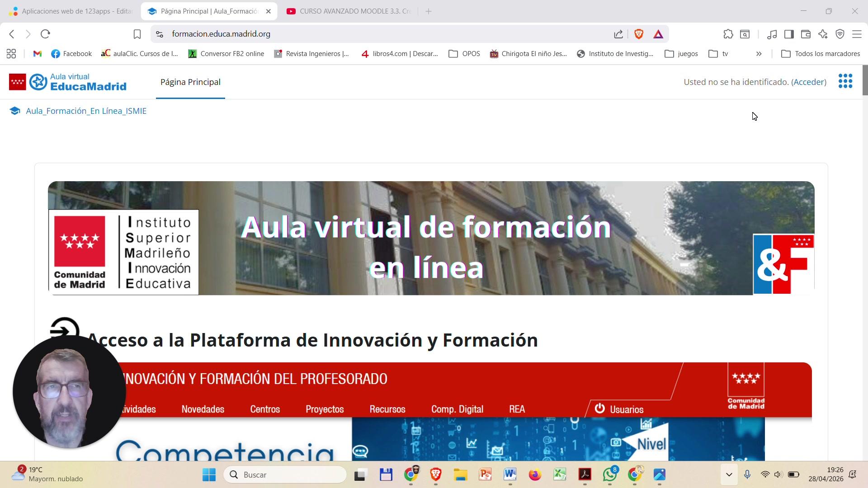The width and height of the screenshot is (868, 488).
Task: Open the EducaMadrid apps grid icon
Action: (845, 82)
